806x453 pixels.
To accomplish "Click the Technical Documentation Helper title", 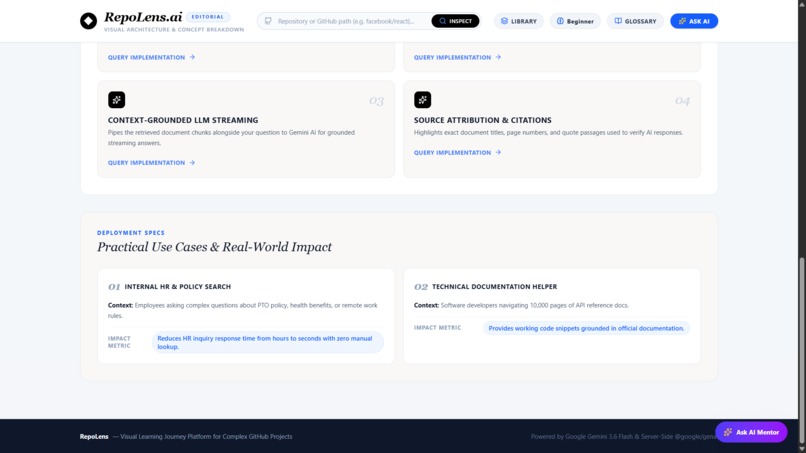I will [494, 286].
